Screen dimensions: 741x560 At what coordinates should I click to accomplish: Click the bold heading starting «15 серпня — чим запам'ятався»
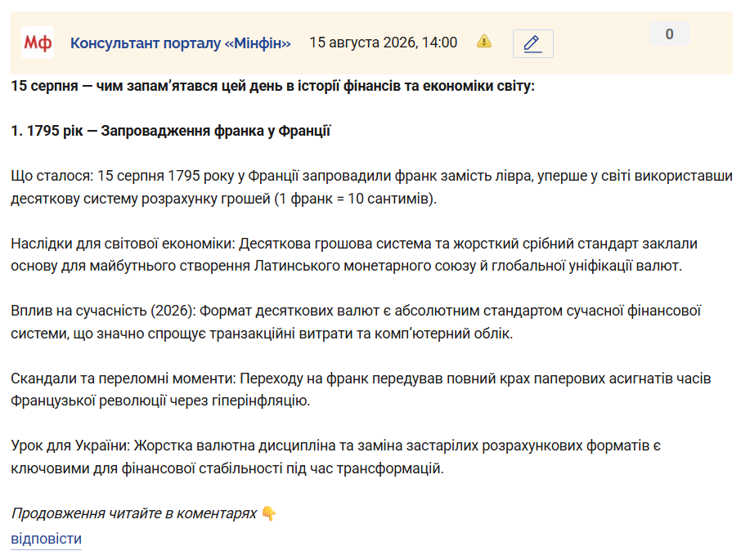tap(272, 86)
